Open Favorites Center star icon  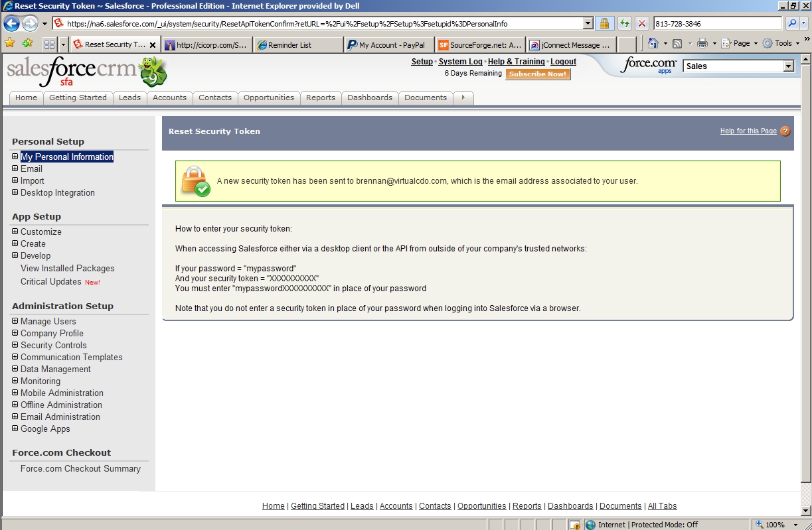tap(10, 44)
